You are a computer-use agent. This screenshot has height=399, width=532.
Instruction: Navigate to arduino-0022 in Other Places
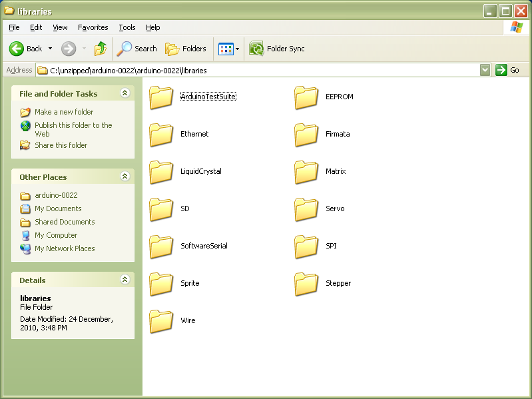[56, 195]
